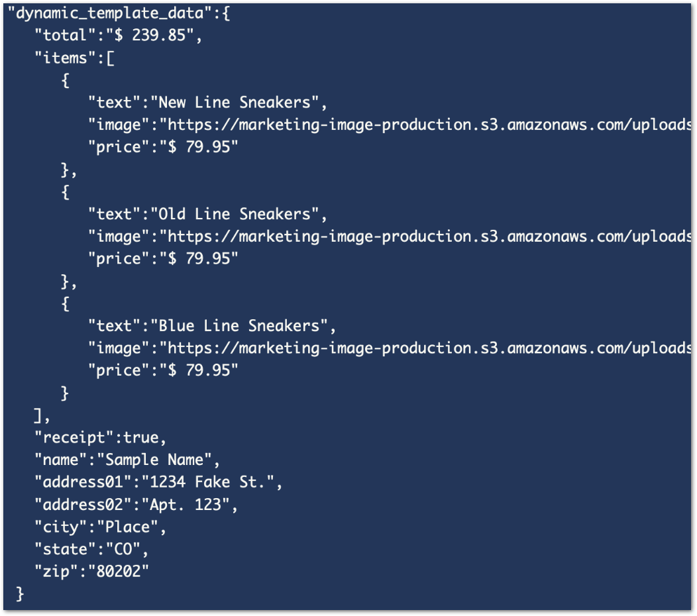The height and width of the screenshot is (616, 697).
Task: Click the "dynamic_template_data" key
Action: [110, 13]
